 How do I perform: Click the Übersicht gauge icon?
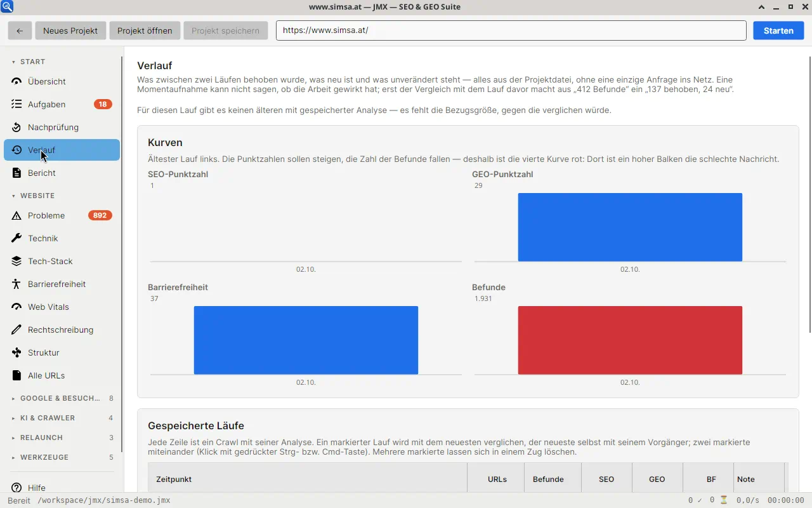tap(16, 81)
